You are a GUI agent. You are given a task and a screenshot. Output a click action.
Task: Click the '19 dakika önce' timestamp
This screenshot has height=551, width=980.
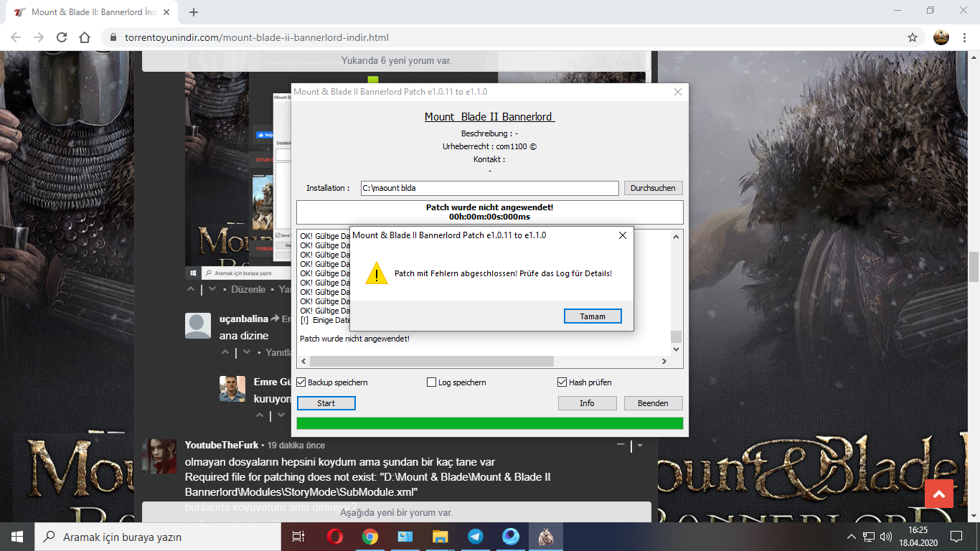pyautogui.click(x=296, y=445)
